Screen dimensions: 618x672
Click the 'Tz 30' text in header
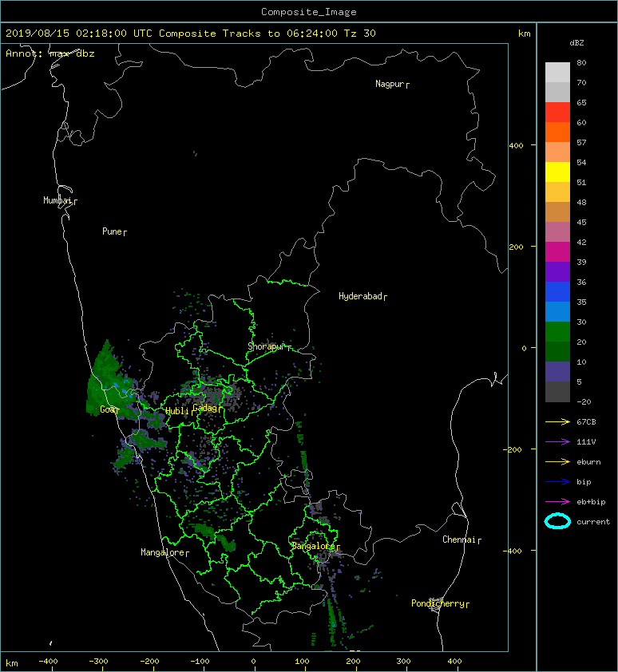click(x=360, y=34)
